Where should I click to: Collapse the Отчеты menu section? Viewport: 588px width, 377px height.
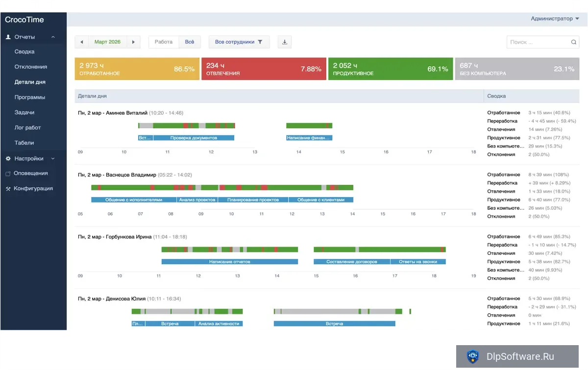tap(53, 37)
